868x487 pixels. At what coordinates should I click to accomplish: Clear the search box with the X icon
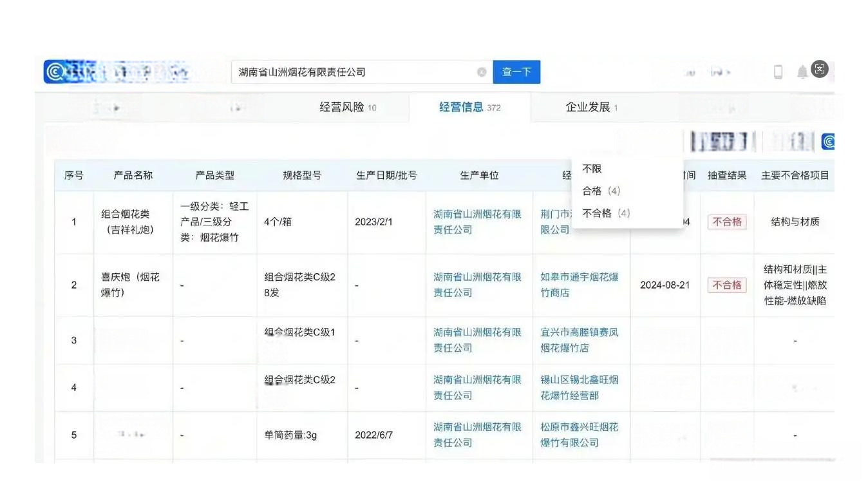pos(481,72)
